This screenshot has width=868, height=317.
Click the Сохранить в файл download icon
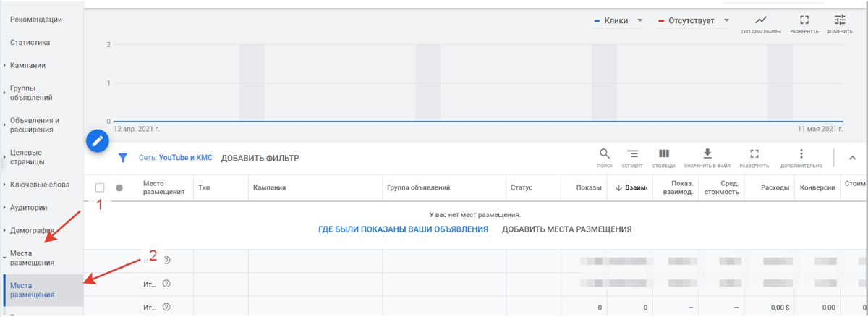pos(707,153)
